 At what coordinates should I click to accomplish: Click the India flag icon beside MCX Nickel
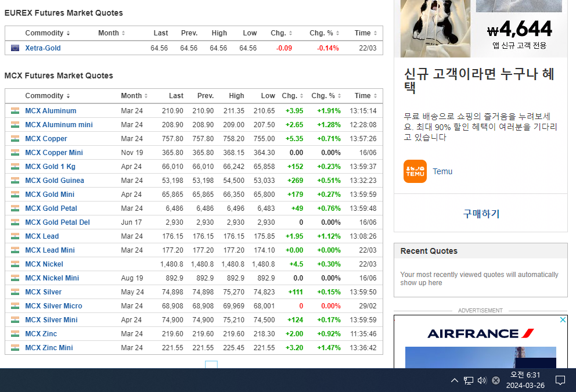[x=15, y=264]
